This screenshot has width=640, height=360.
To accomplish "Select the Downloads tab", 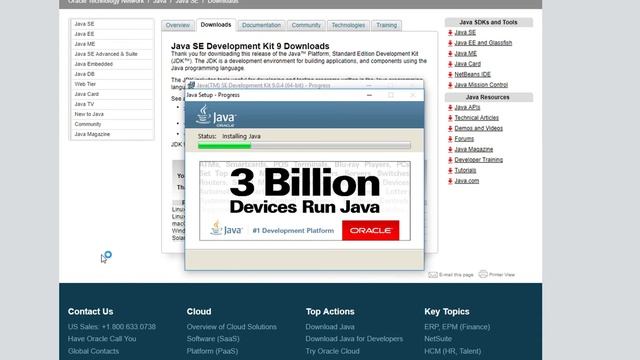I will [216, 25].
